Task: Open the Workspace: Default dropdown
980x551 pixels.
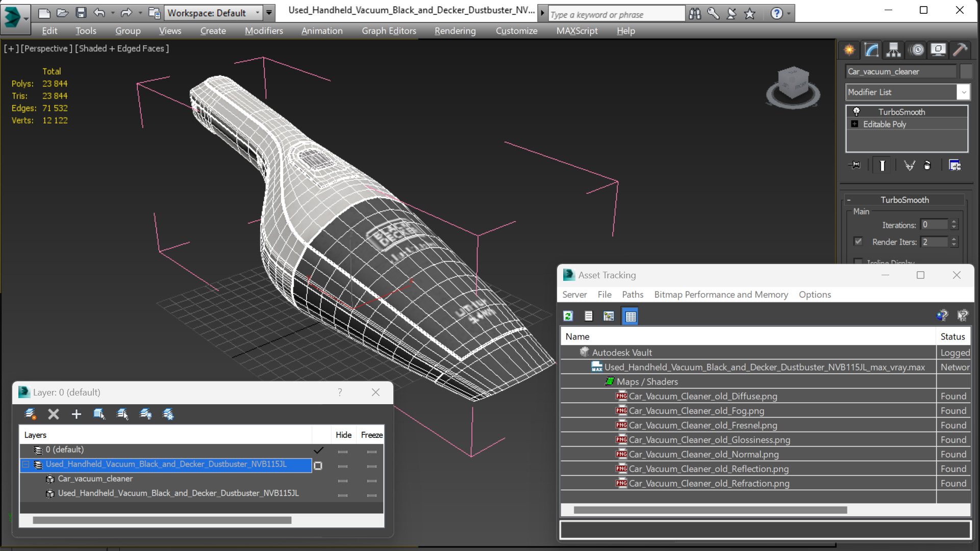Action: [213, 13]
